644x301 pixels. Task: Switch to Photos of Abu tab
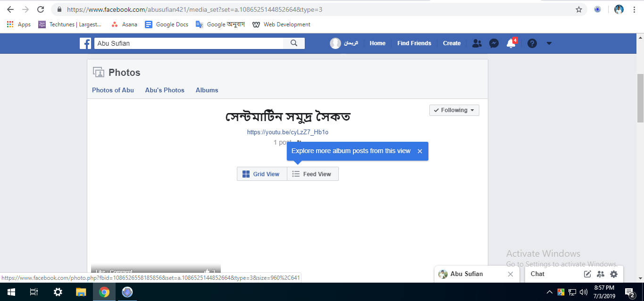coord(113,90)
